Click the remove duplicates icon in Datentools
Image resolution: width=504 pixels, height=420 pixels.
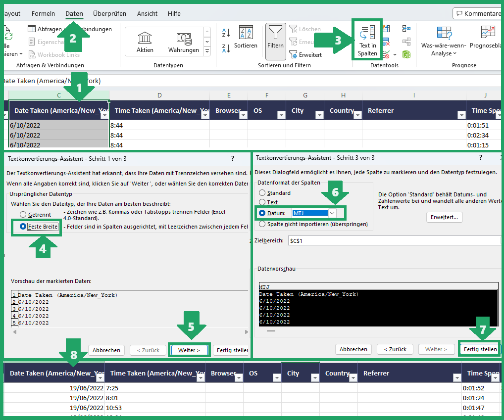[x=386, y=42]
